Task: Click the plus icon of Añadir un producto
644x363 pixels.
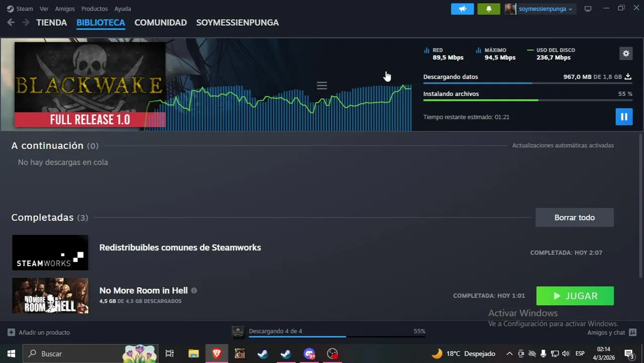Action: (x=11, y=332)
